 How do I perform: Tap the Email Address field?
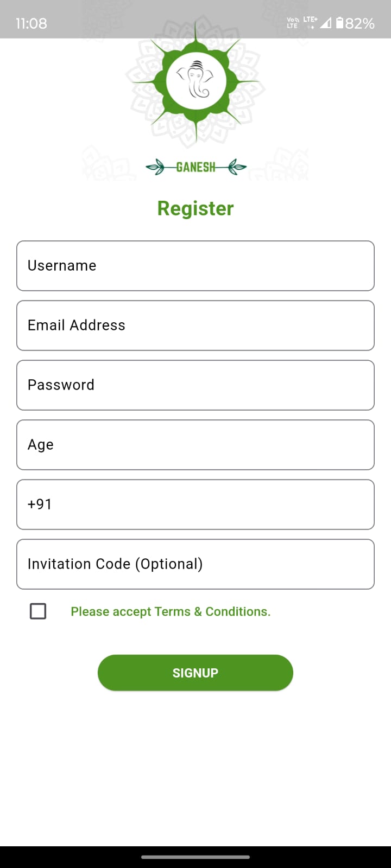(195, 325)
